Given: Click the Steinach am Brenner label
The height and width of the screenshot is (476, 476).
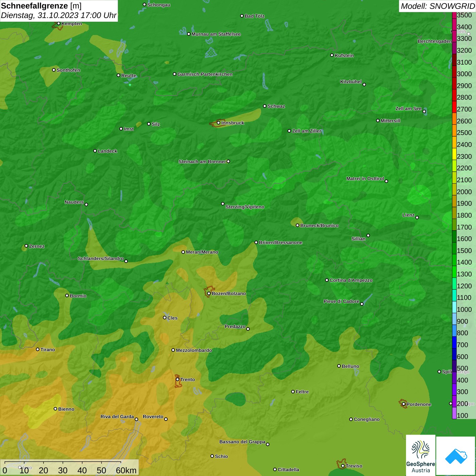Looking at the screenshot, I should [x=202, y=161].
